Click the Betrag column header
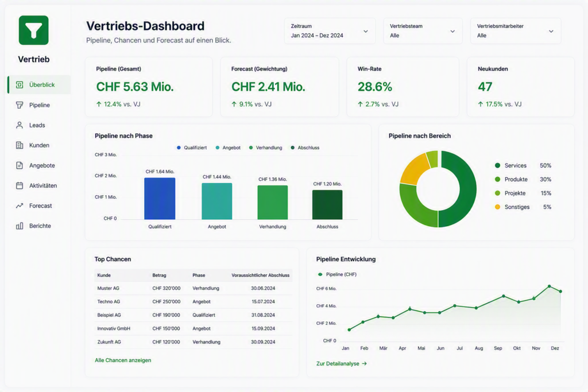The height and width of the screenshot is (392, 588). pos(159,275)
